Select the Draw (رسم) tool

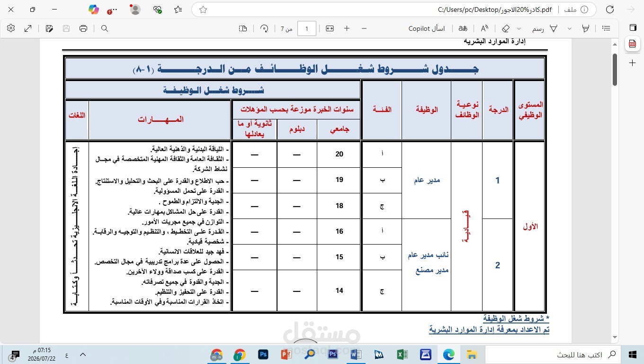(546, 28)
